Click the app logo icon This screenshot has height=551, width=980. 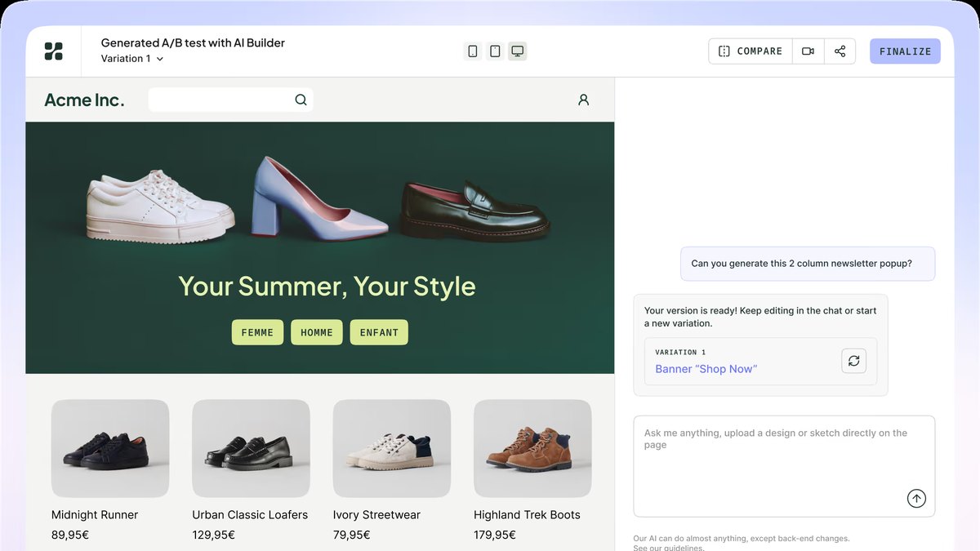tap(54, 51)
